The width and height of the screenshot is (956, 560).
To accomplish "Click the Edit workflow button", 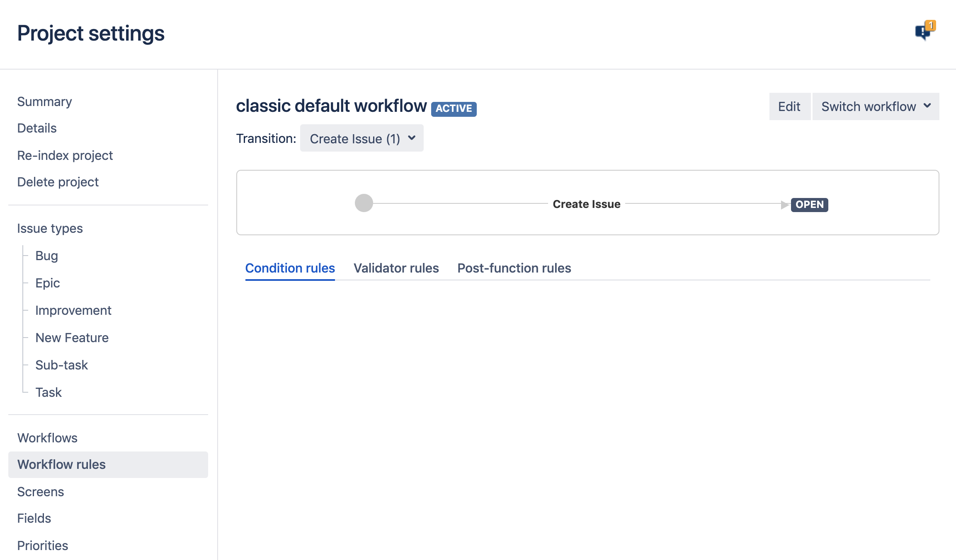I will [789, 106].
